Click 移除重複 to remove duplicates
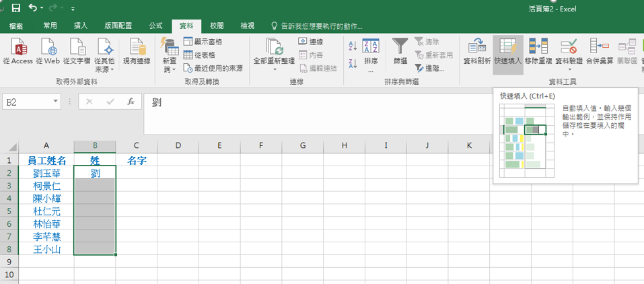Image resolution: width=644 pixels, height=284 pixels. pyautogui.click(x=538, y=52)
